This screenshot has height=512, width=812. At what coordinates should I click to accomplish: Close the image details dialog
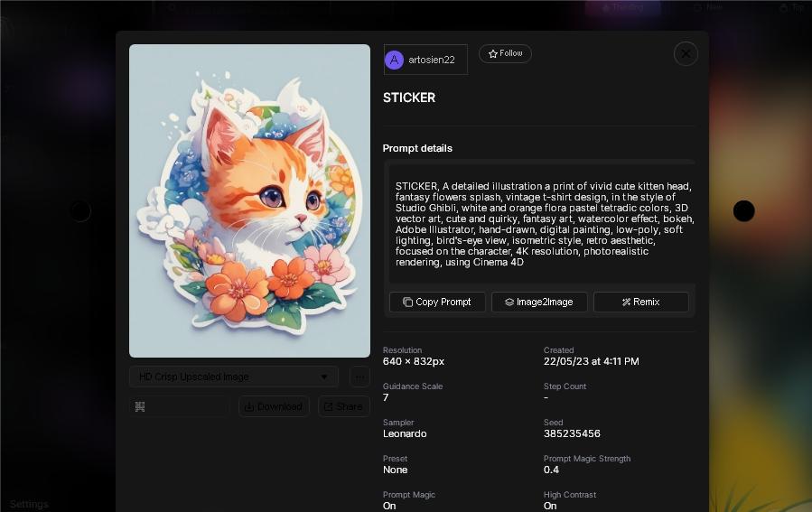coord(686,54)
